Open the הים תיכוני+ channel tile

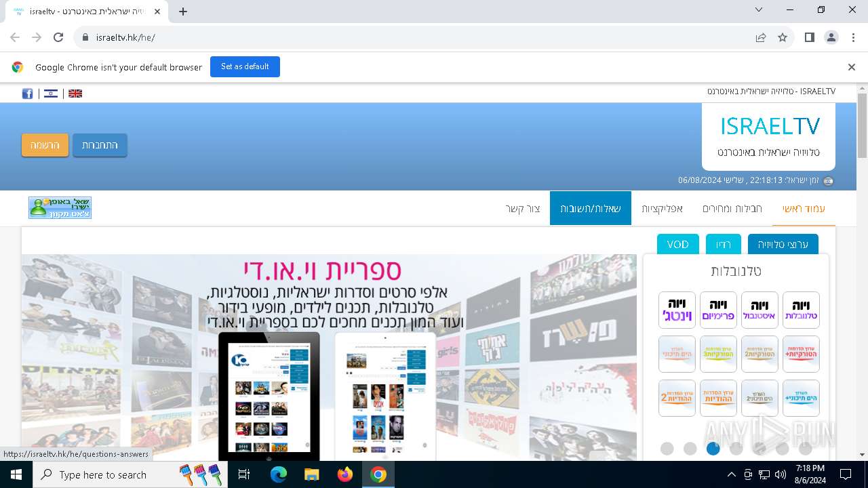point(801,398)
